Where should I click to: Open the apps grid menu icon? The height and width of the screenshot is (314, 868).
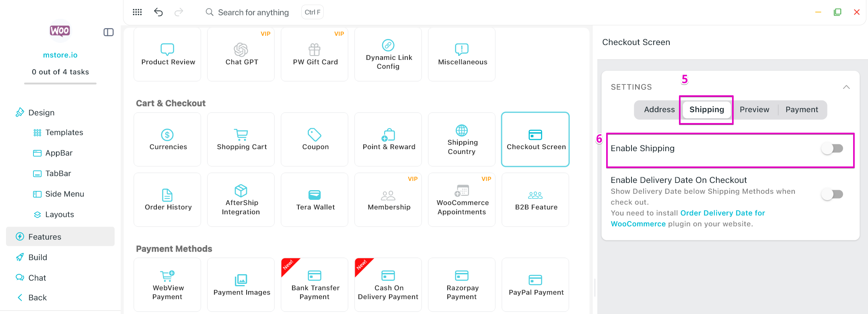pyautogui.click(x=137, y=12)
